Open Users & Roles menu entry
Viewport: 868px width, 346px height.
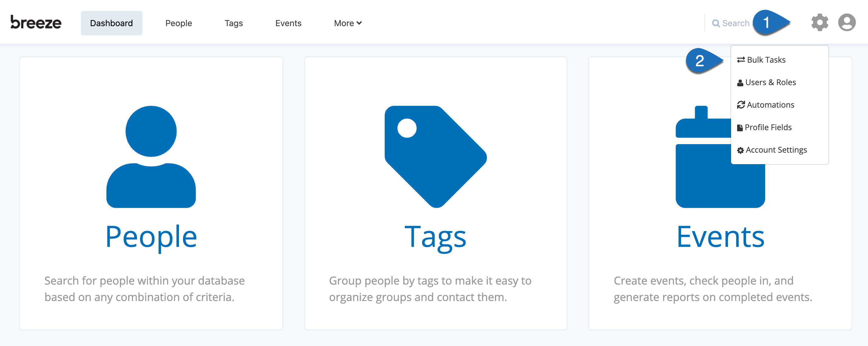coord(770,82)
